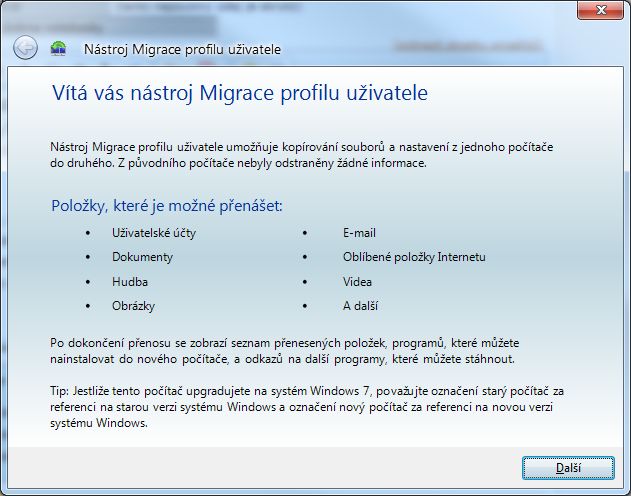Image resolution: width=631 pixels, height=496 pixels.
Task: Click the 'E-mail' list item
Action: click(359, 233)
